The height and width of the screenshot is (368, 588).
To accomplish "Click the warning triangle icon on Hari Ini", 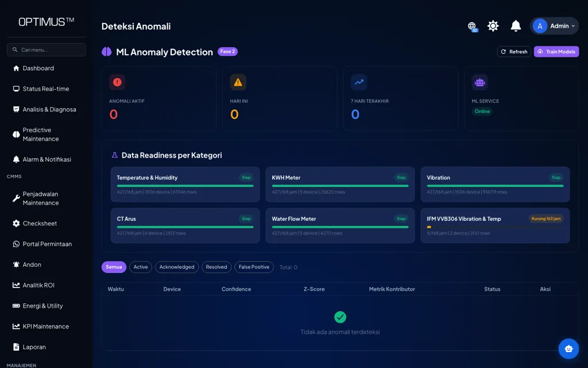I will (238, 82).
